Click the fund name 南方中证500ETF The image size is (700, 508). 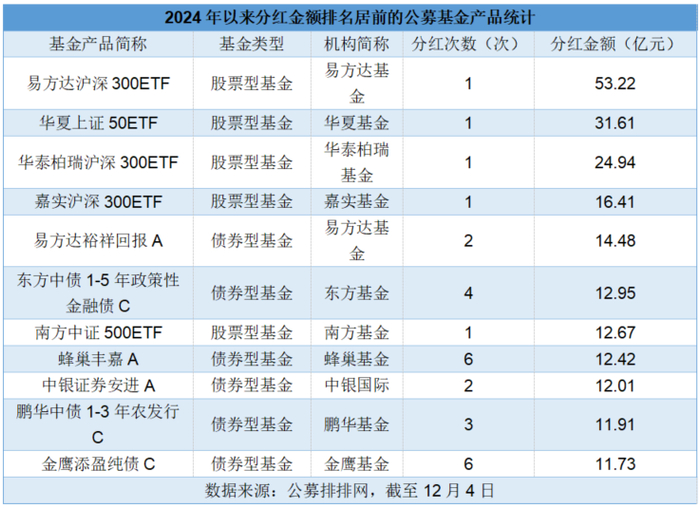[x=98, y=333]
